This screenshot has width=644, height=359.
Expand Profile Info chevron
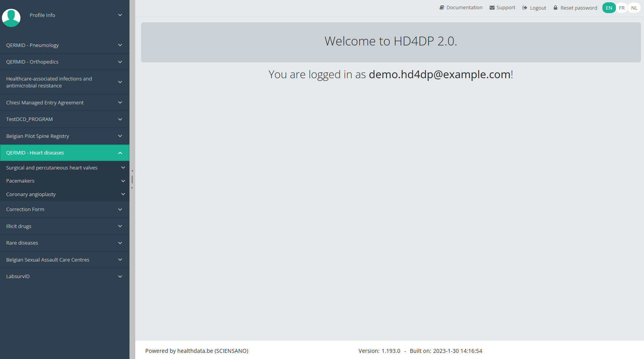click(x=120, y=15)
